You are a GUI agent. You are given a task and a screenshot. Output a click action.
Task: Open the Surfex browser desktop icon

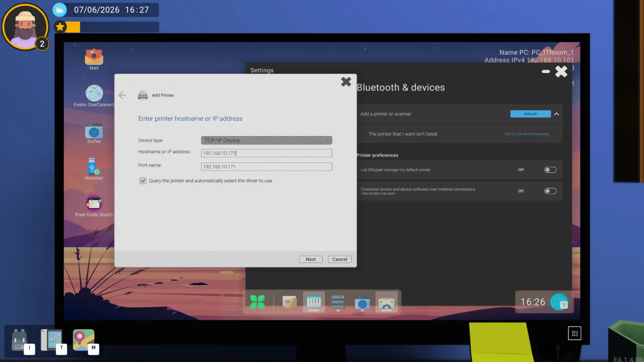pyautogui.click(x=94, y=133)
